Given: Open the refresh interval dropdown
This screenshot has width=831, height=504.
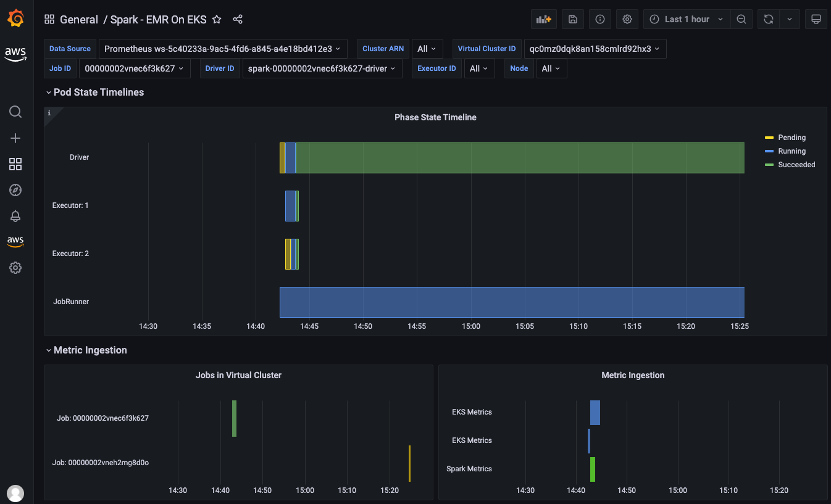Looking at the screenshot, I should [790, 19].
